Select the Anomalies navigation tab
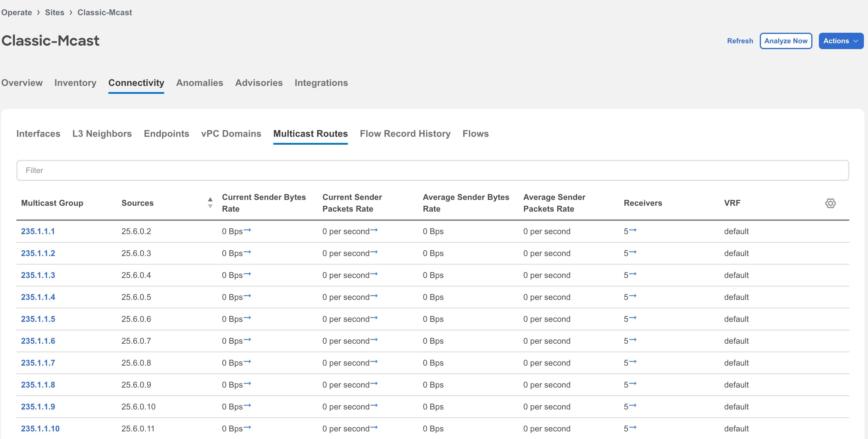868x439 pixels. (199, 82)
